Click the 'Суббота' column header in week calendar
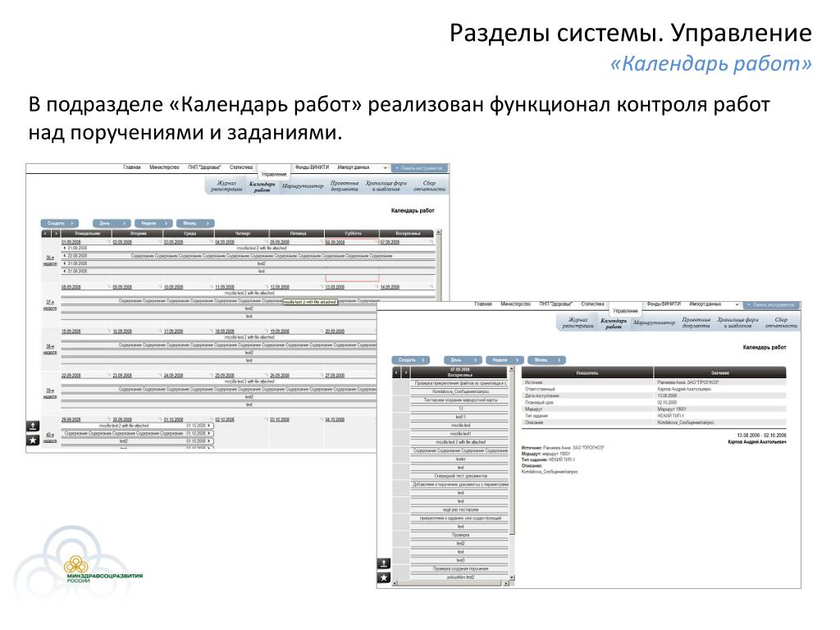 (353, 234)
